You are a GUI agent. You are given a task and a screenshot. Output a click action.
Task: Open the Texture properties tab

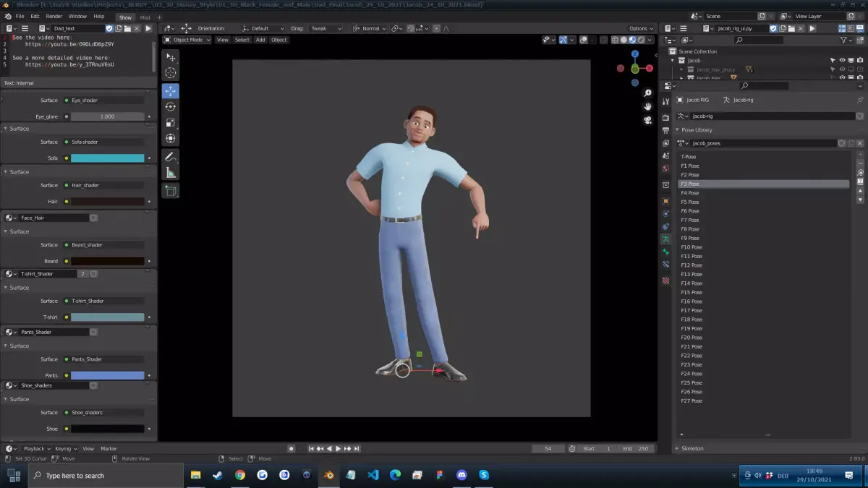[666, 281]
